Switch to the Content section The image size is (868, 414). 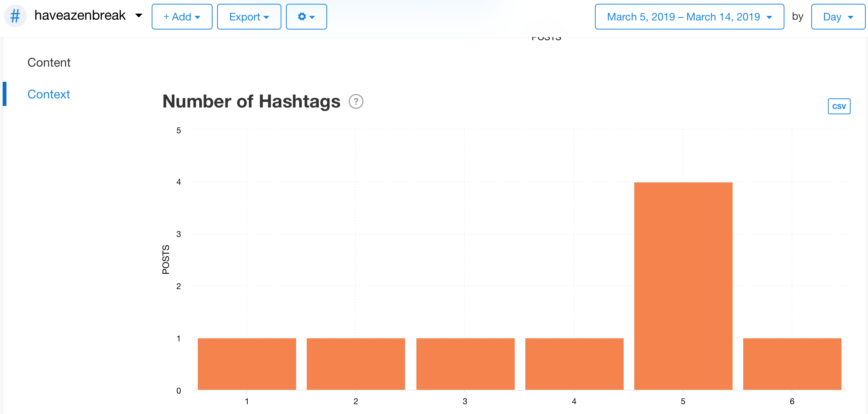(x=49, y=62)
